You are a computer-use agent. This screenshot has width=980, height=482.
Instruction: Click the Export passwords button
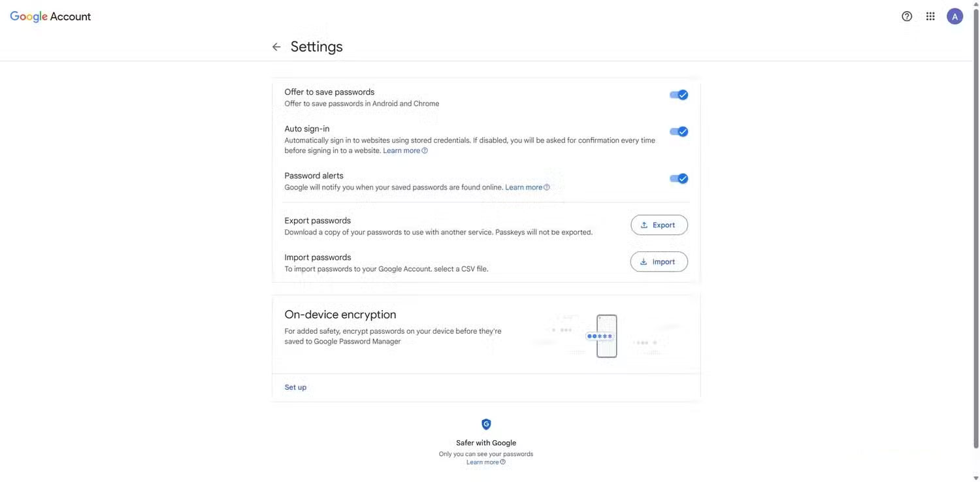pos(659,225)
